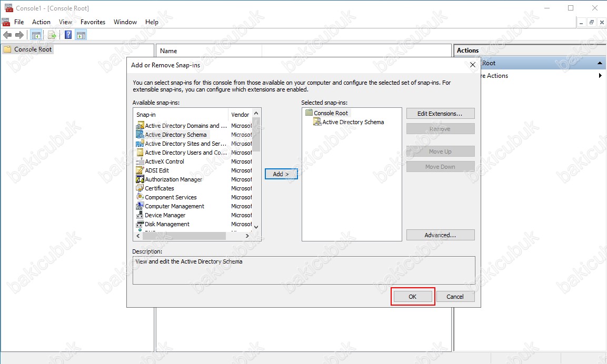Click the Console Root folder icon in tree pane
Screen dimensions: 607x364
point(7,49)
